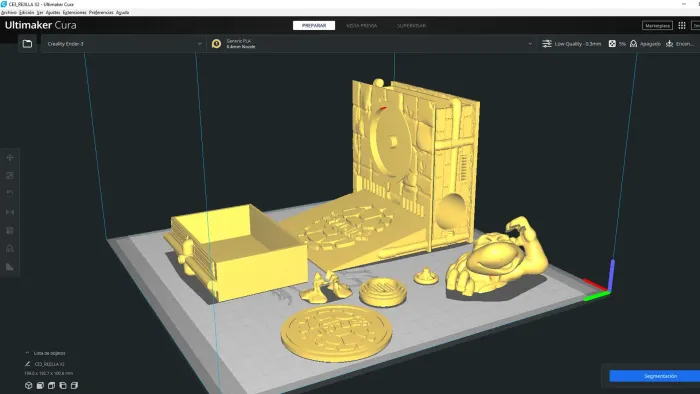Switch to 3D perspective view cube icon
This screenshot has height=394, width=700.
[29, 386]
